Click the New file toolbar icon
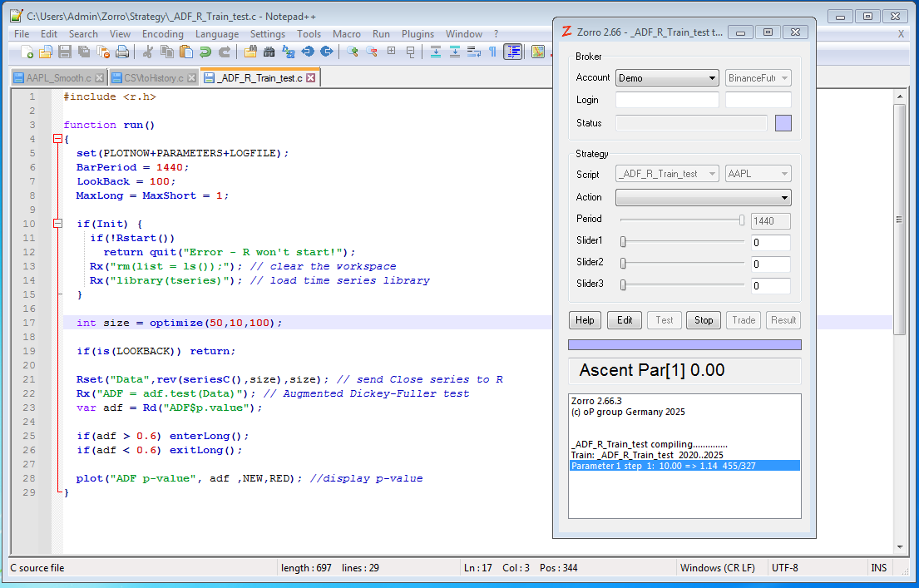 click(27, 52)
